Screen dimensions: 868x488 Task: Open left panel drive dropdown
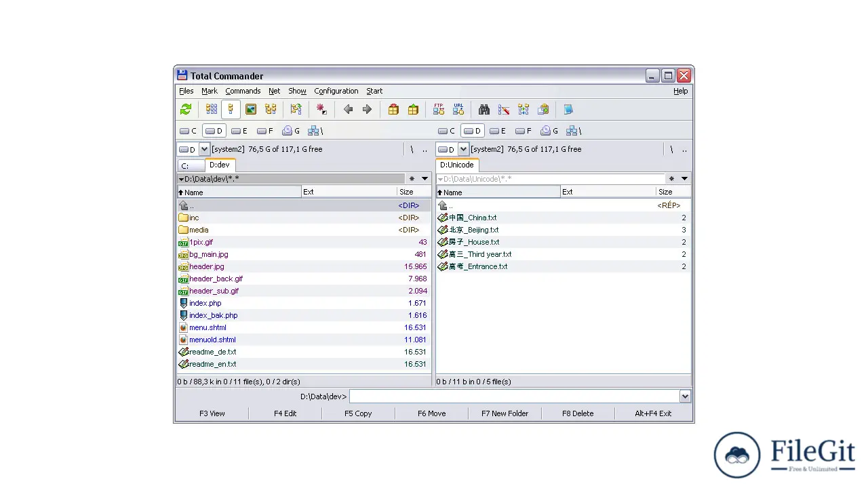pyautogui.click(x=204, y=149)
